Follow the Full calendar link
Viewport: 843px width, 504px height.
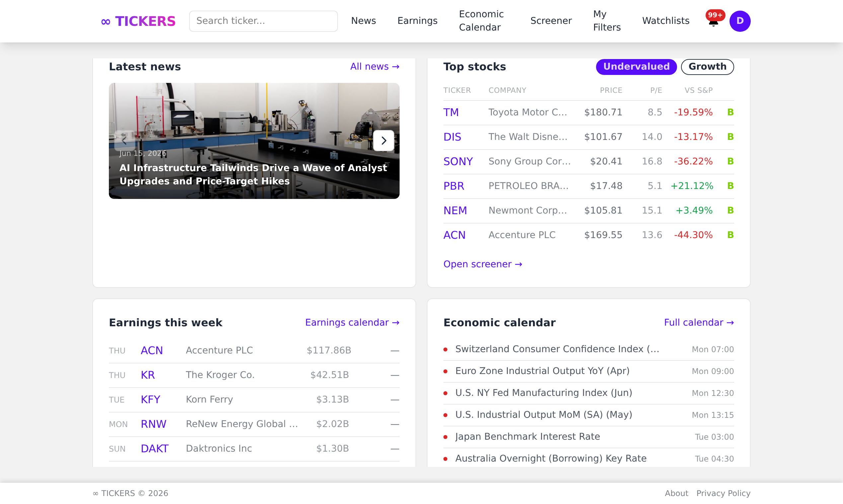pyautogui.click(x=699, y=323)
